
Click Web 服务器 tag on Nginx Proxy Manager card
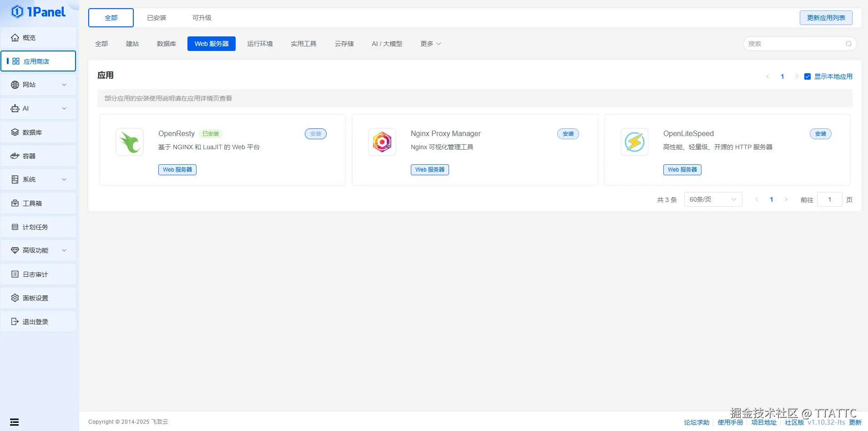click(x=430, y=170)
